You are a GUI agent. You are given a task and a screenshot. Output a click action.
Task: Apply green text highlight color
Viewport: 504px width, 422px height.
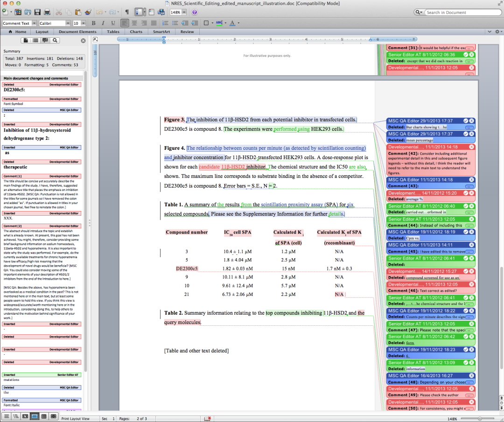[x=219, y=23]
